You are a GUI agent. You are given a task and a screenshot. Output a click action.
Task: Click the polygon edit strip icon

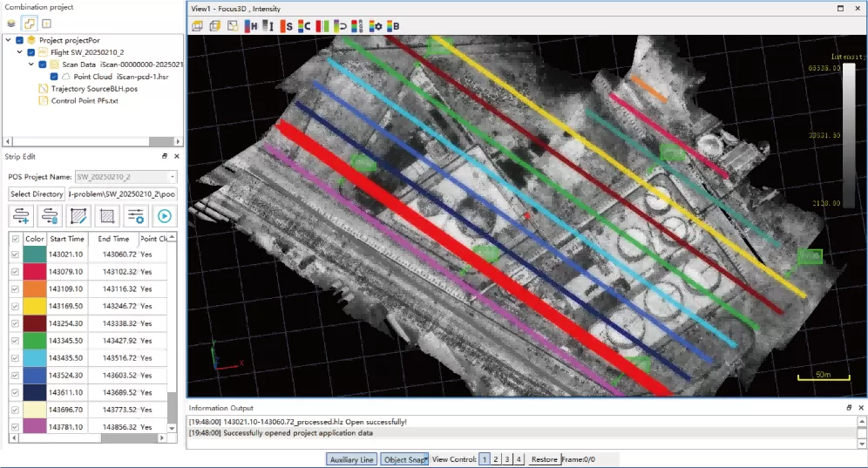tap(79, 216)
